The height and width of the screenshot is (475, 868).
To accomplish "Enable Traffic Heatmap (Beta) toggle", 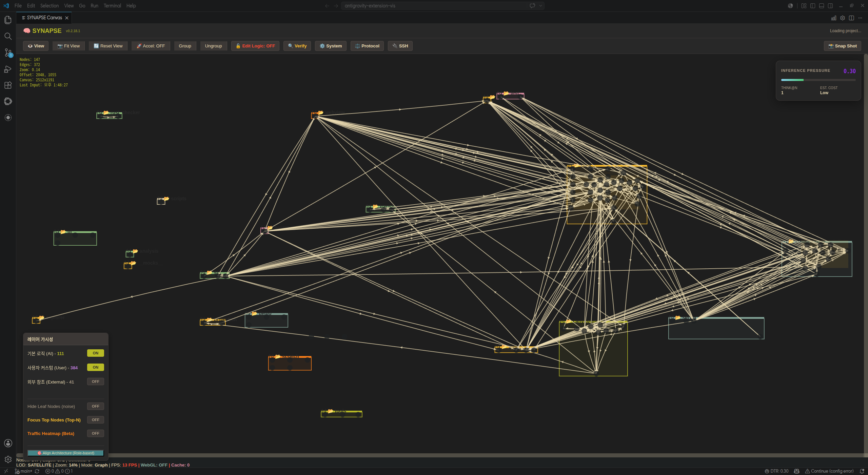I will coord(96,433).
